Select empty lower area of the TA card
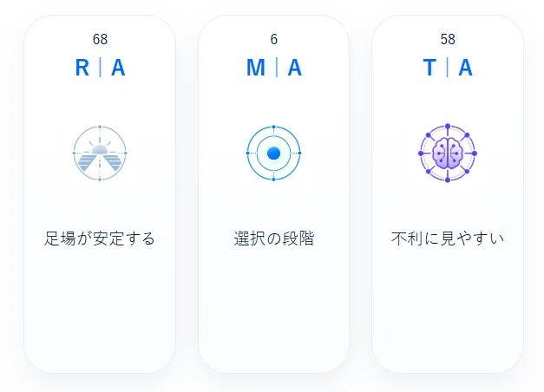 (448, 312)
